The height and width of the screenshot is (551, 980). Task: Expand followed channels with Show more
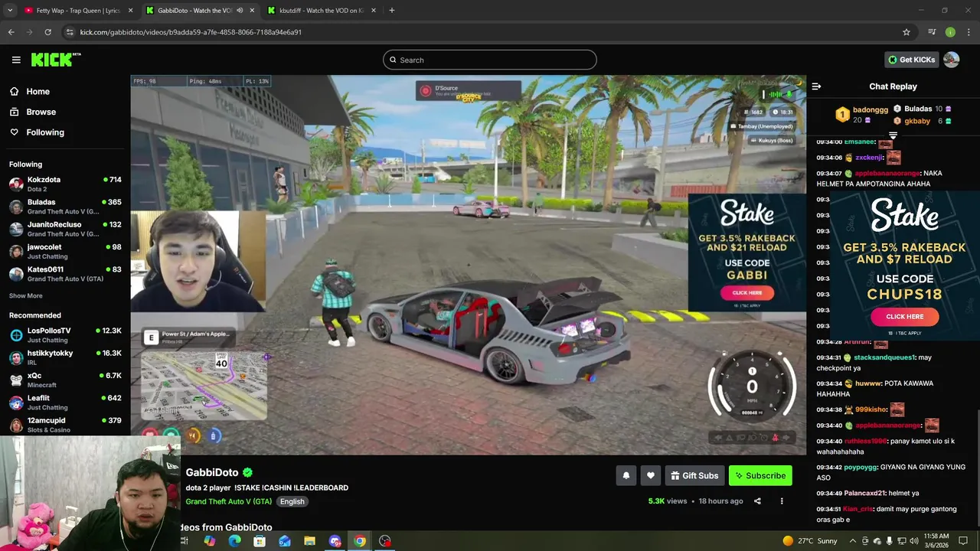[x=26, y=295]
